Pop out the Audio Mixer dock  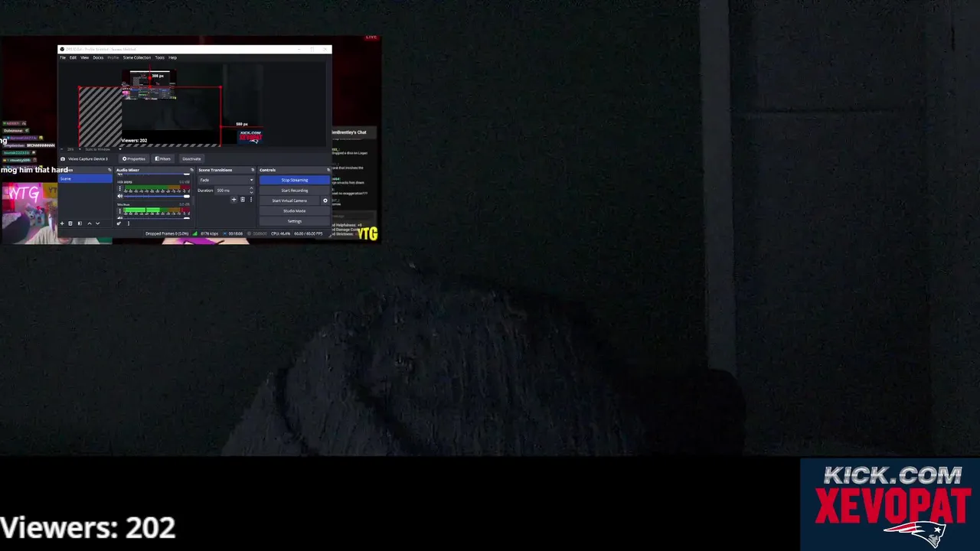pyautogui.click(x=192, y=170)
